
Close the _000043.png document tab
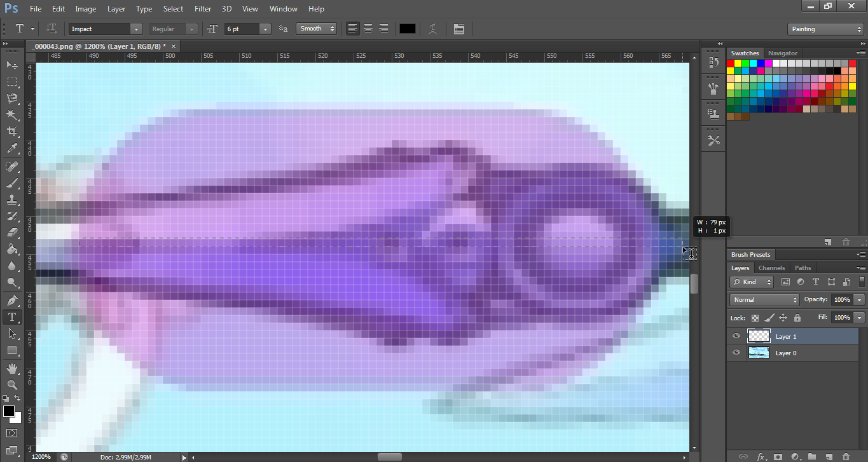tap(174, 46)
